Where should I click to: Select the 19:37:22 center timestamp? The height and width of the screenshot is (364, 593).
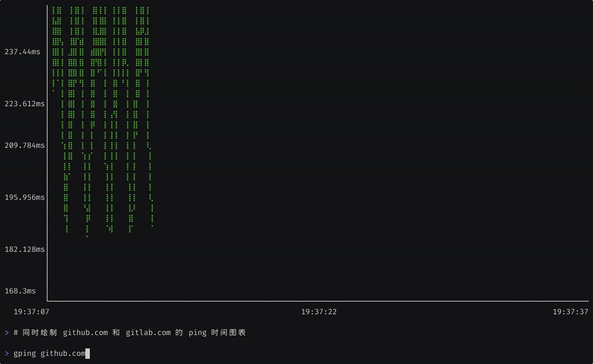pos(319,312)
